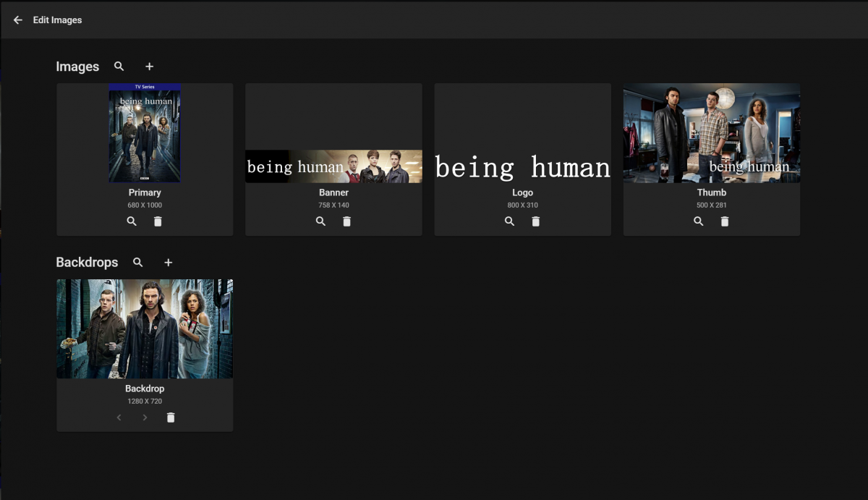Move the backdrop left with chevron
The image size is (868, 500).
119,418
